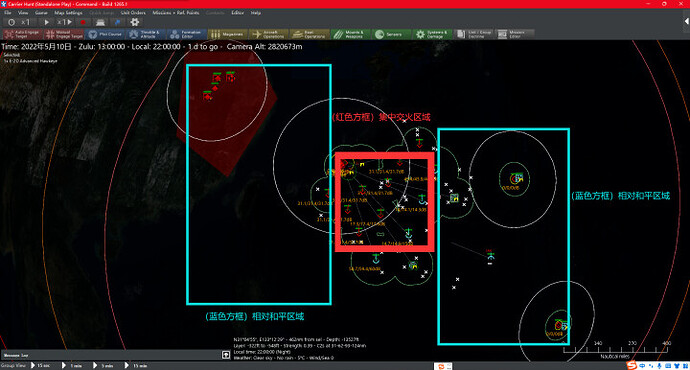The image size is (690, 370).
Task: Open the Map Settings menu
Action: click(68, 13)
